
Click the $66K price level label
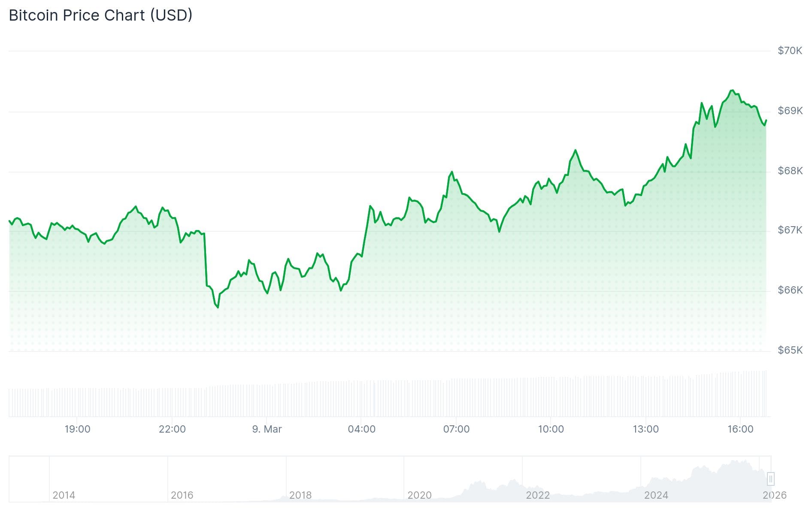tap(790, 290)
